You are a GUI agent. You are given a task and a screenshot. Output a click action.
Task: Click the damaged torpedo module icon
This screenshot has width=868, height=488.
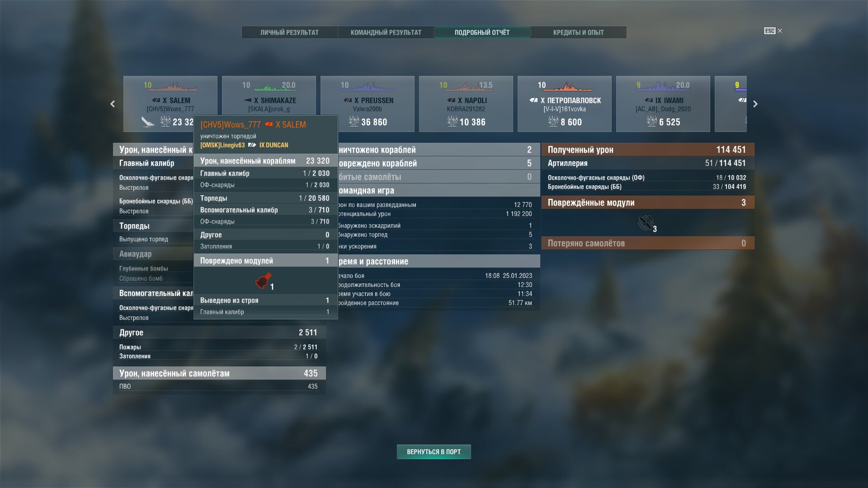(x=263, y=281)
